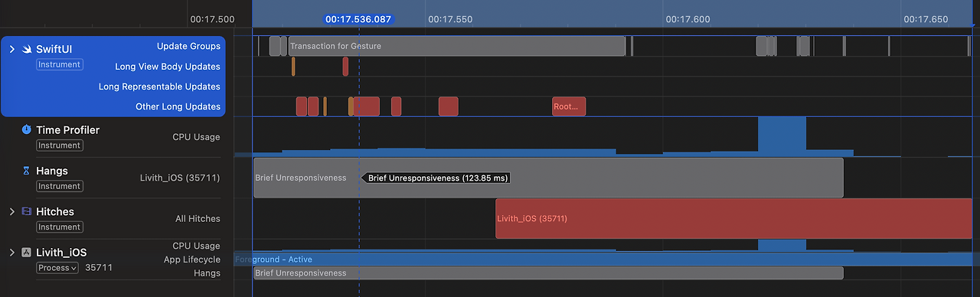The image size is (980, 297).
Task: Expand the Hitches instrument track
Action: tap(11, 211)
